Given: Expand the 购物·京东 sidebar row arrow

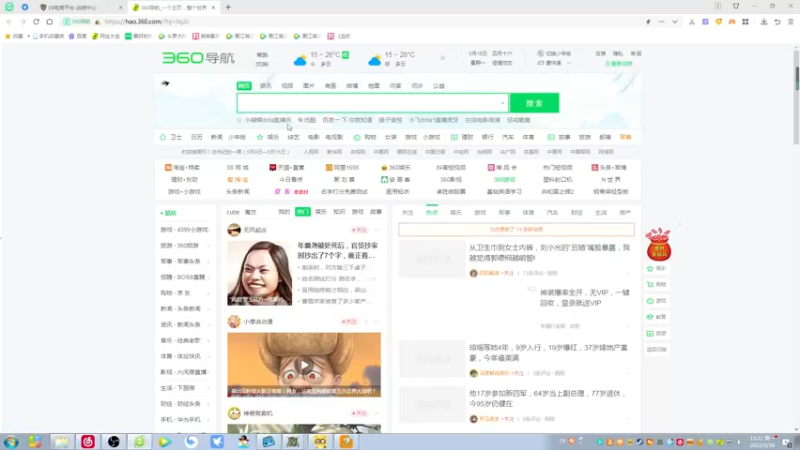Looking at the screenshot, I should pyautogui.click(x=209, y=293).
